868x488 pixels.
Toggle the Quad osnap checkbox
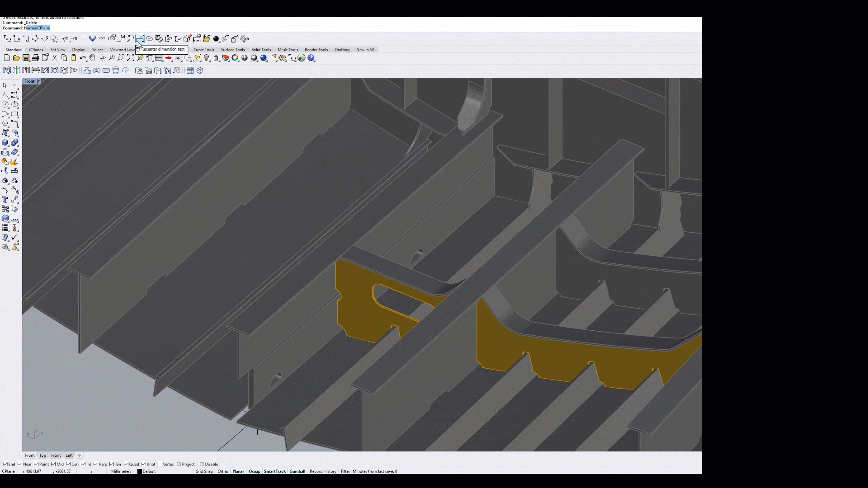coord(126,464)
